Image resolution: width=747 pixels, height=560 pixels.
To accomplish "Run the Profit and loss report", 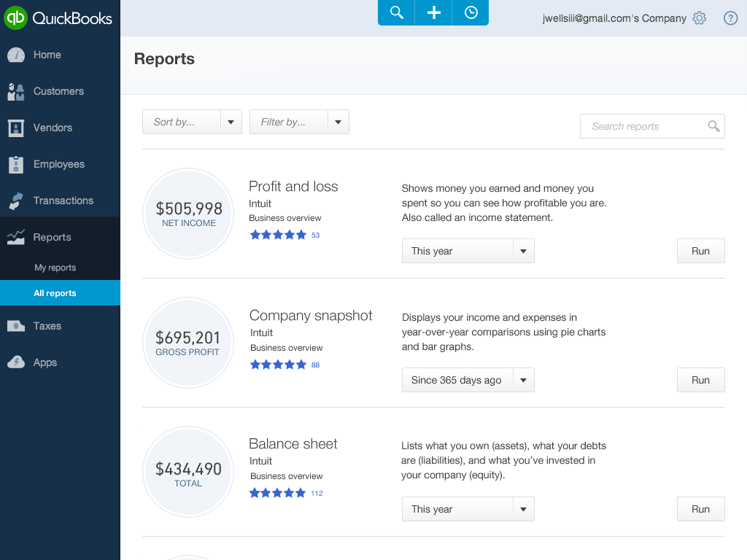I will [x=700, y=251].
